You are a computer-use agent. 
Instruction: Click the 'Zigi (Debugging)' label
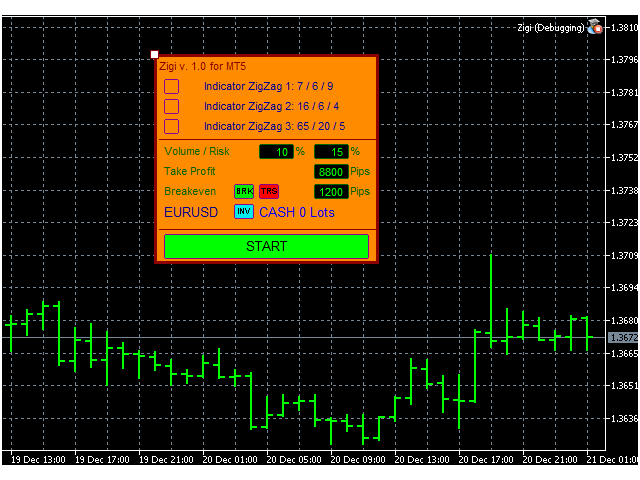click(551, 28)
